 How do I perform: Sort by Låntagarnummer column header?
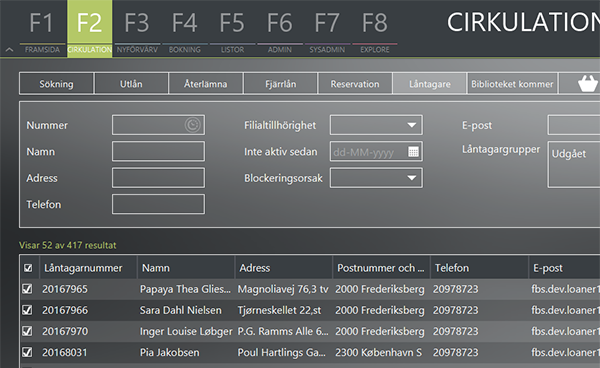coord(88,268)
